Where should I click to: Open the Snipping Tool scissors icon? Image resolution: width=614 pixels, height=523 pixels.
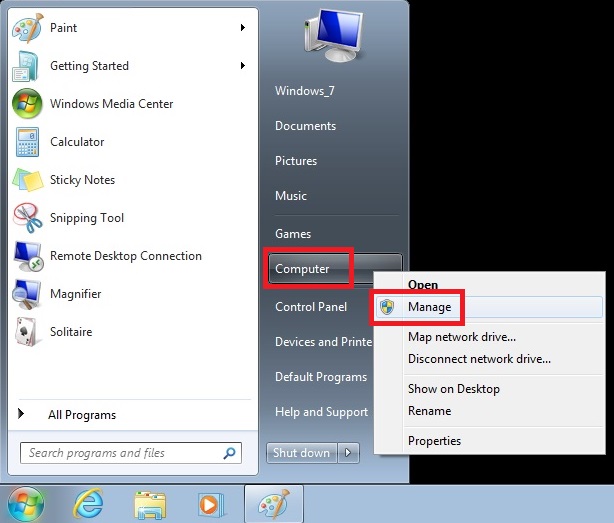(27, 218)
